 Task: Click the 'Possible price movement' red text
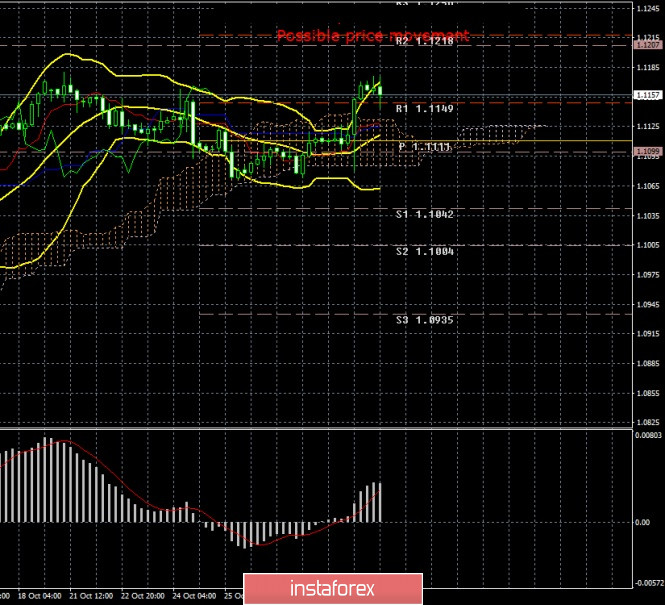[x=373, y=36]
